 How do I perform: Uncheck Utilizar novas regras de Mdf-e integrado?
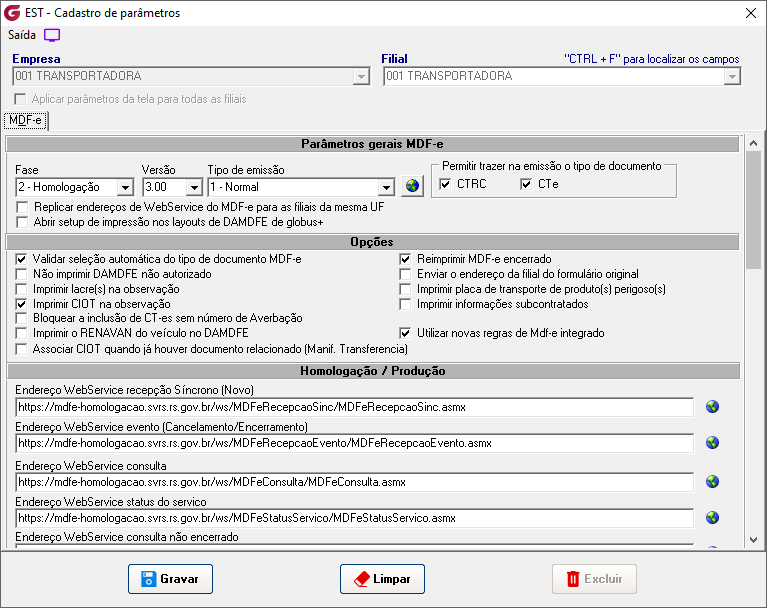pos(405,333)
